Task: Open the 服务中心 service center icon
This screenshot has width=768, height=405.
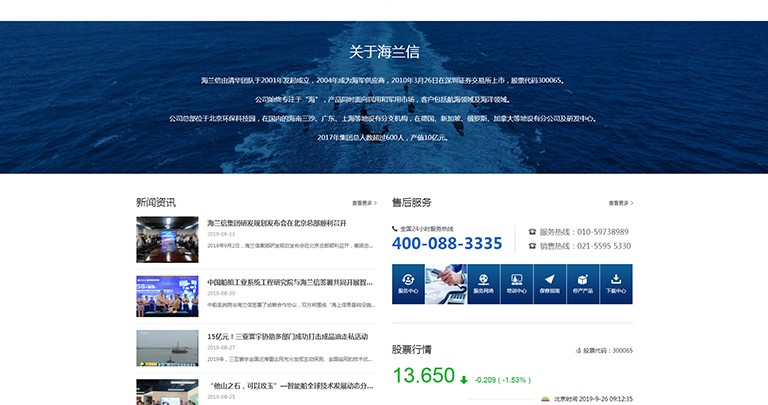Action: [x=408, y=284]
